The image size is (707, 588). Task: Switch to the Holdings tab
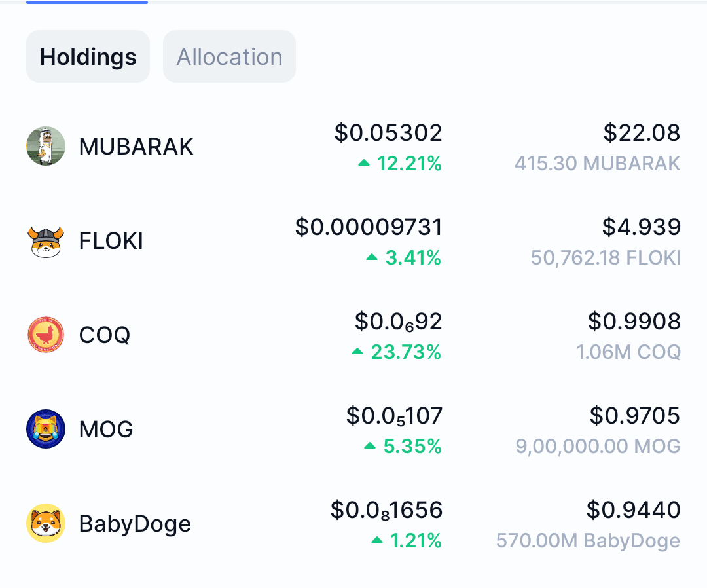88,56
